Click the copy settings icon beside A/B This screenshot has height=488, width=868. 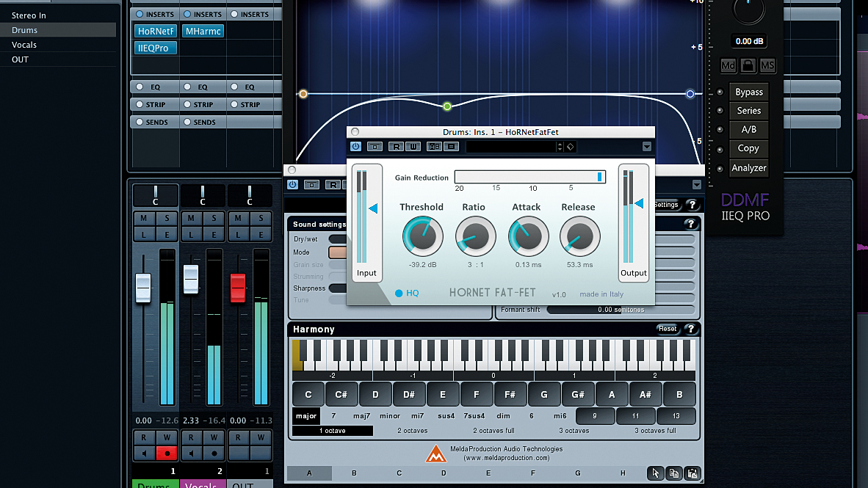coord(451,147)
